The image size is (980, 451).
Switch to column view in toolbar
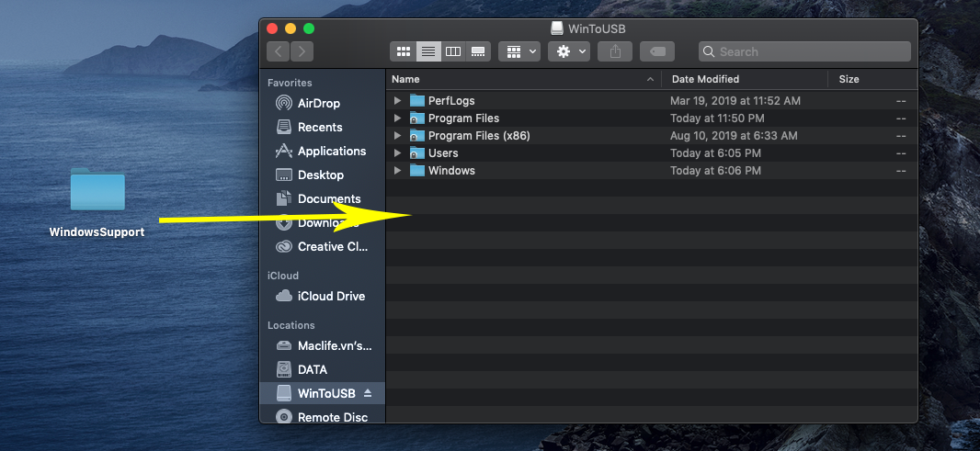click(452, 51)
